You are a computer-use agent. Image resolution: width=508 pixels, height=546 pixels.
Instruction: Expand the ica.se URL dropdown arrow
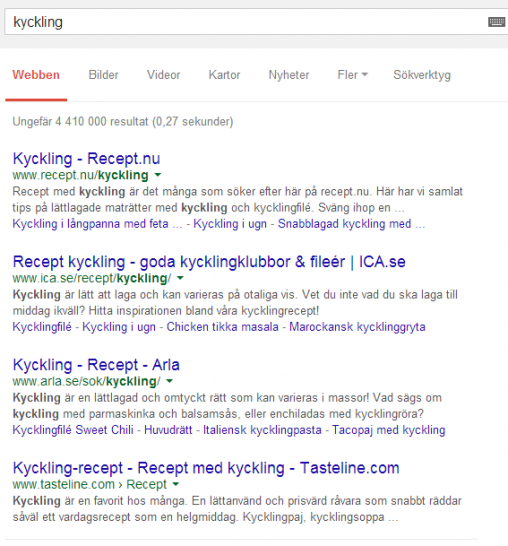[180, 278]
